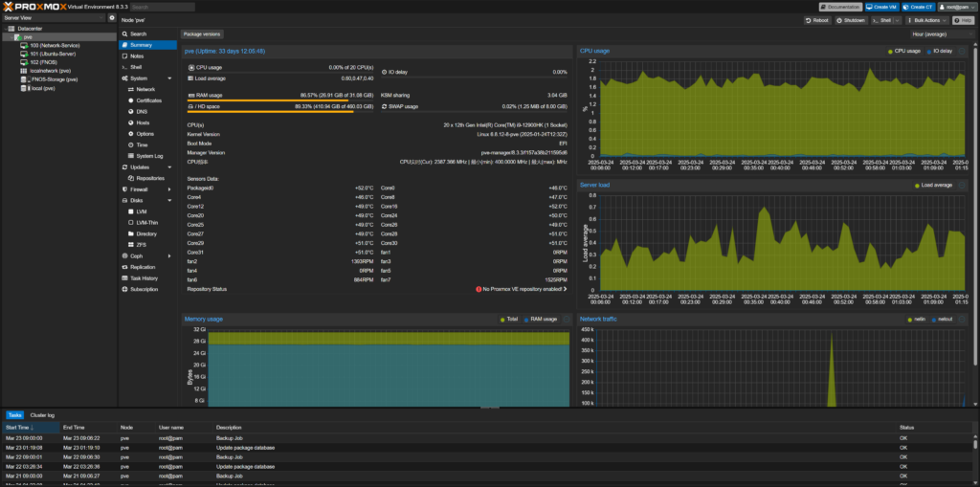The image size is (980, 487).
Task: Open the Documentation button
Action: coord(840,7)
